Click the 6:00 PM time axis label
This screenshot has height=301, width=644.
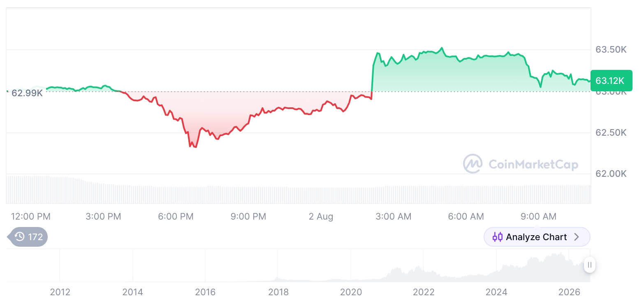[x=176, y=216]
